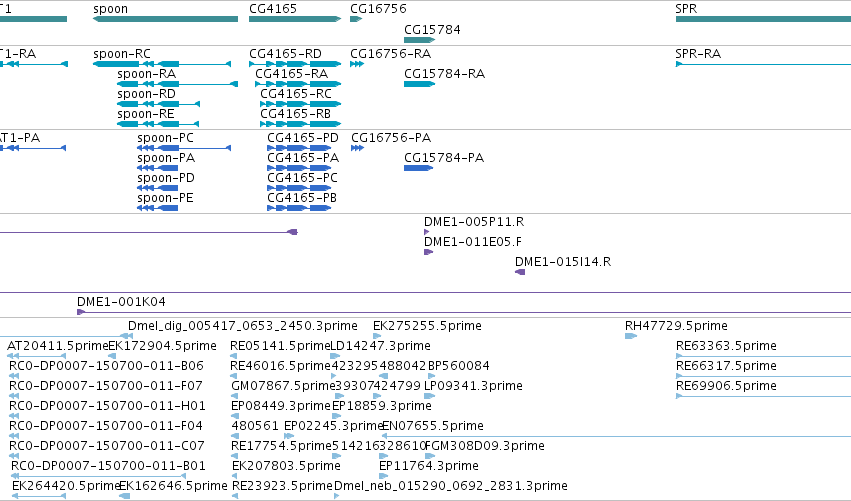Select EST RH47729.5prime

(x=677, y=326)
